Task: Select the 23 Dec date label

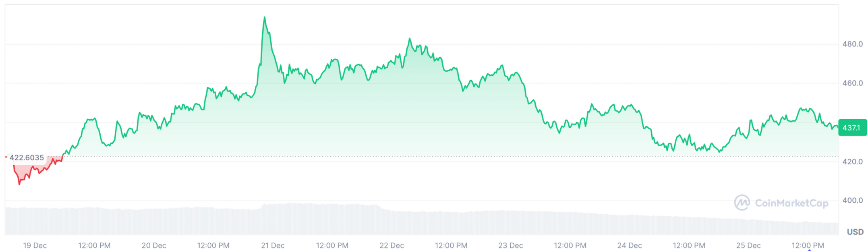Action: tap(510, 245)
